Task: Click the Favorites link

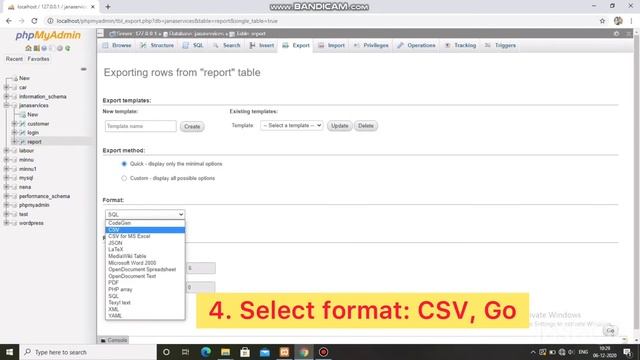Action: click(38, 59)
